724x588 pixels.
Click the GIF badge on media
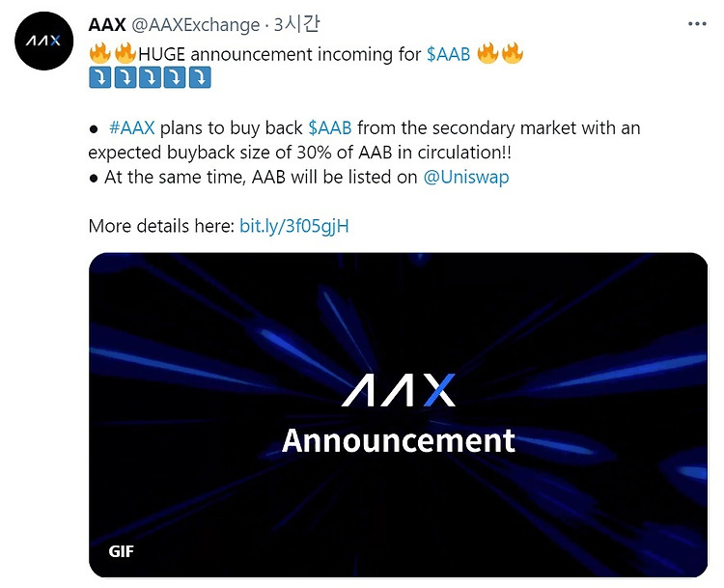tap(121, 551)
